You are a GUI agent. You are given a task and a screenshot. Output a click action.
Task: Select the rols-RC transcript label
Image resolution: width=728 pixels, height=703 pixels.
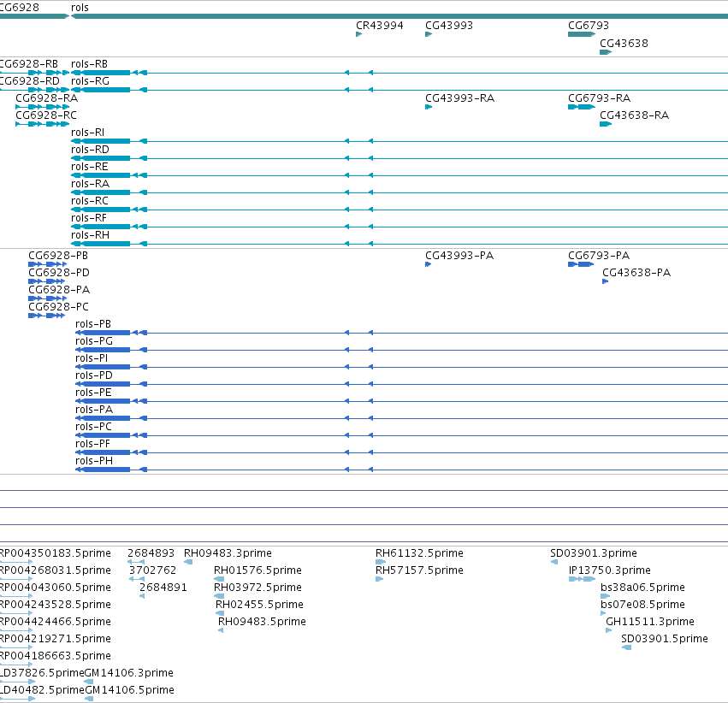90,200
